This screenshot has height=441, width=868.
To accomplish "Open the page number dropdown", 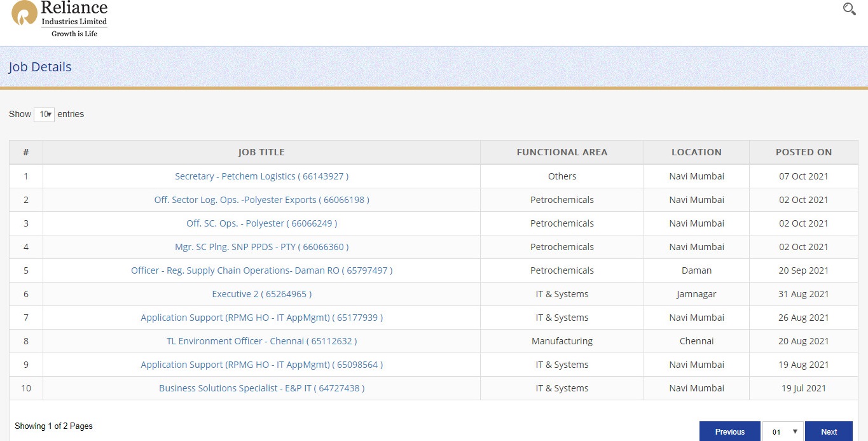I will tap(783, 431).
